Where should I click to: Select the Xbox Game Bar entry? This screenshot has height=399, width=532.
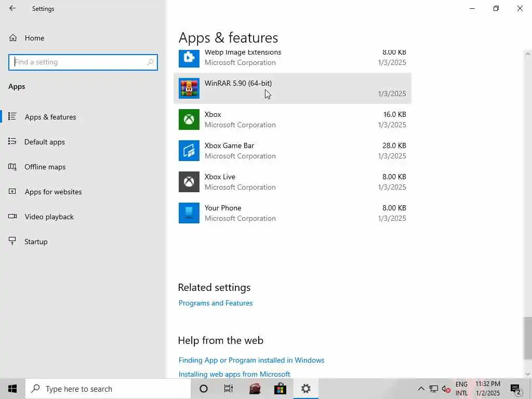292,151
